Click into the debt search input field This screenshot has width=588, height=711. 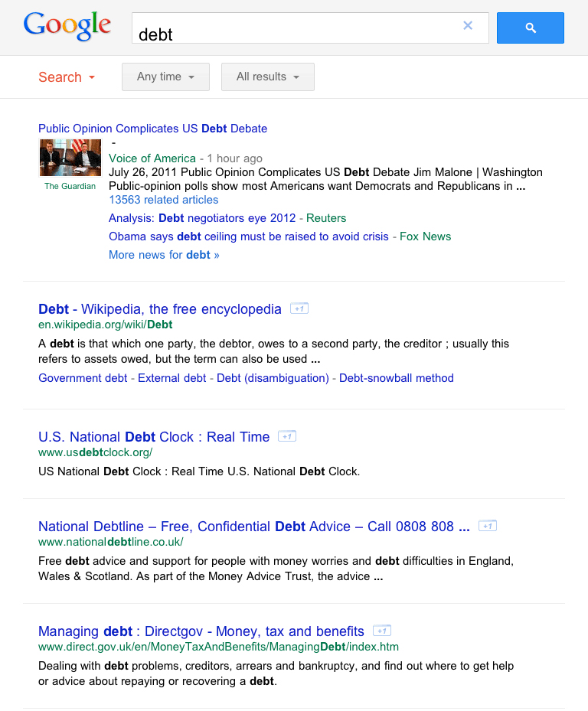click(x=295, y=28)
